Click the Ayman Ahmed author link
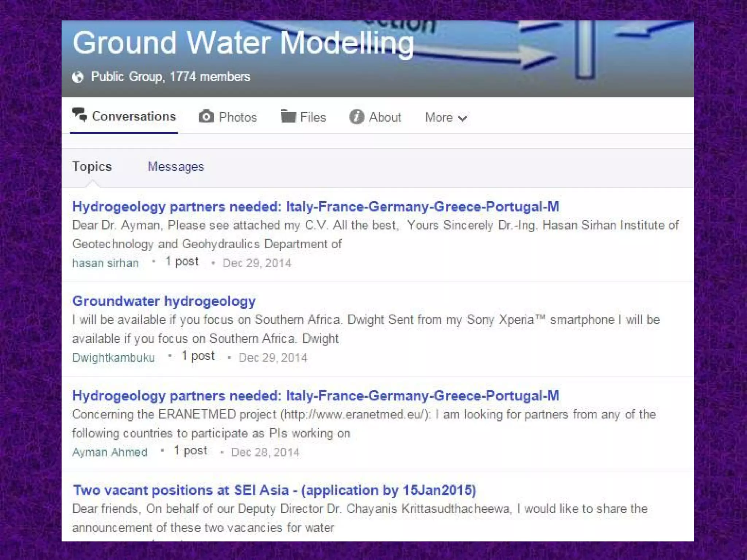The height and width of the screenshot is (560, 747). 110,452
